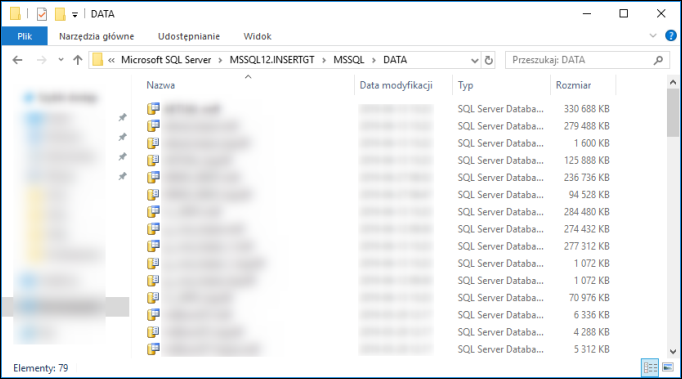Viewport: 682px width, 379px height.
Task: Click file list scroll down arrow
Action: tap(673, 352)
